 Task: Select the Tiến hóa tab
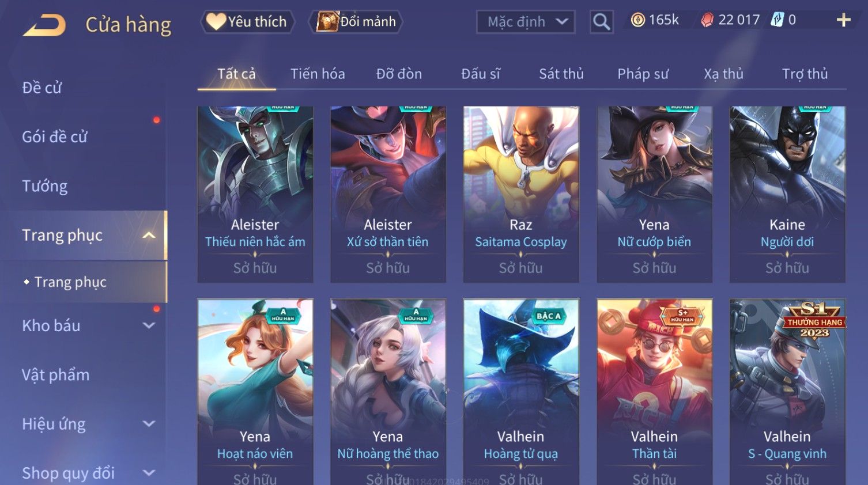pyautogui.click(x=318, y=74)
